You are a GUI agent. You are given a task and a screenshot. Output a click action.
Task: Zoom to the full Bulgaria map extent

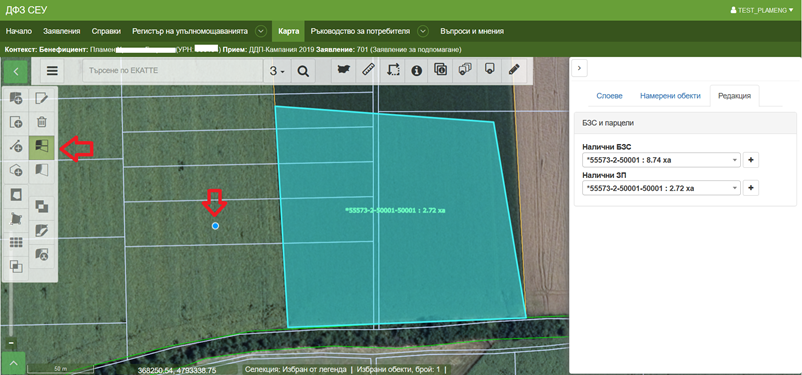click(344, 70)
